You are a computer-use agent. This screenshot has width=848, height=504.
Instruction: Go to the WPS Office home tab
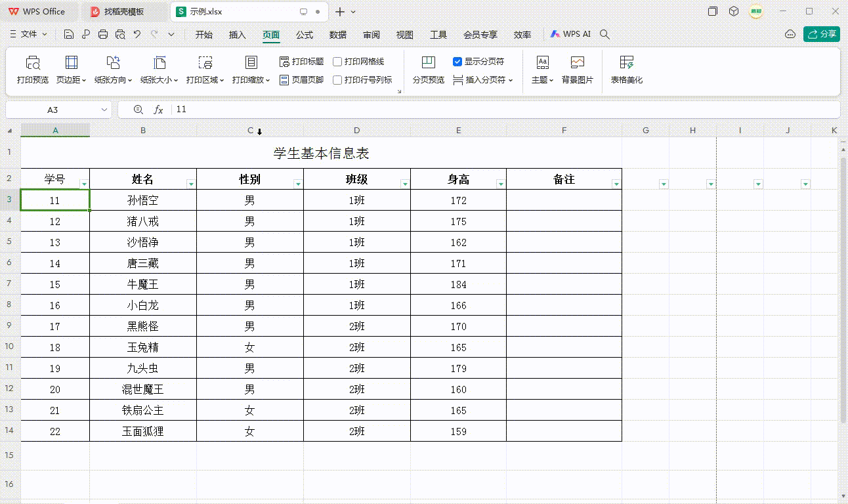39,12
